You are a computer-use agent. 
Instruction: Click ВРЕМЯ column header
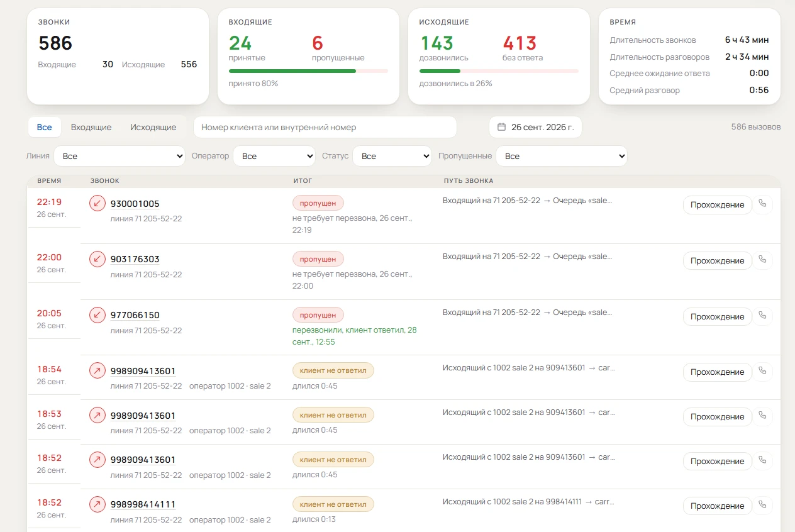tap(49, 180)
